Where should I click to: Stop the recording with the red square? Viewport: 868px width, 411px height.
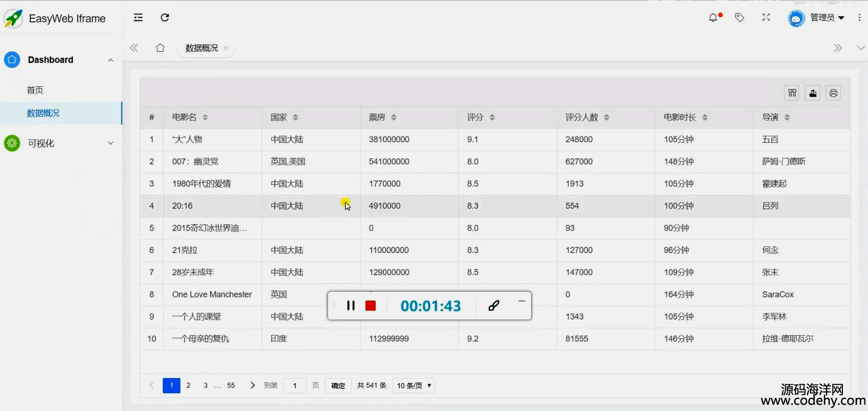coord(370,305)
